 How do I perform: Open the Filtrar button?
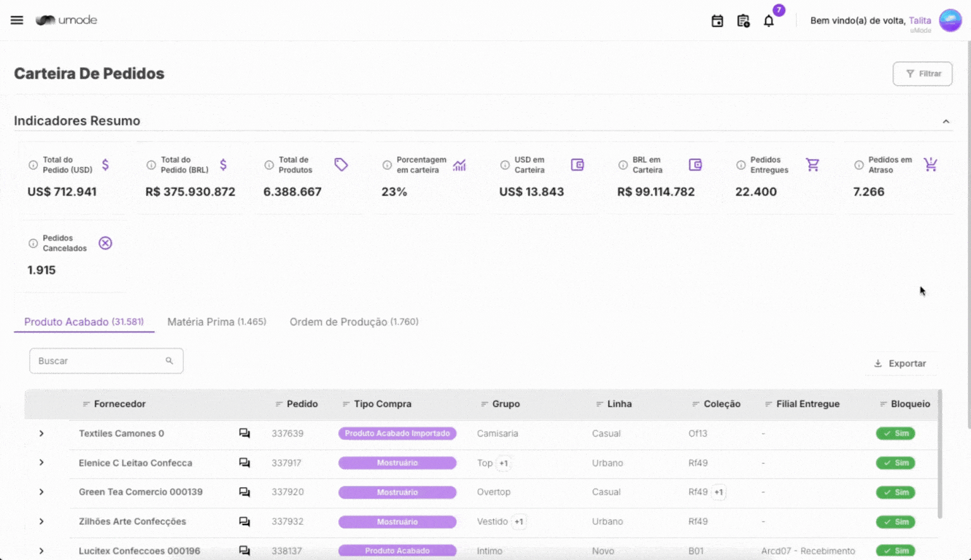(922, 74)
